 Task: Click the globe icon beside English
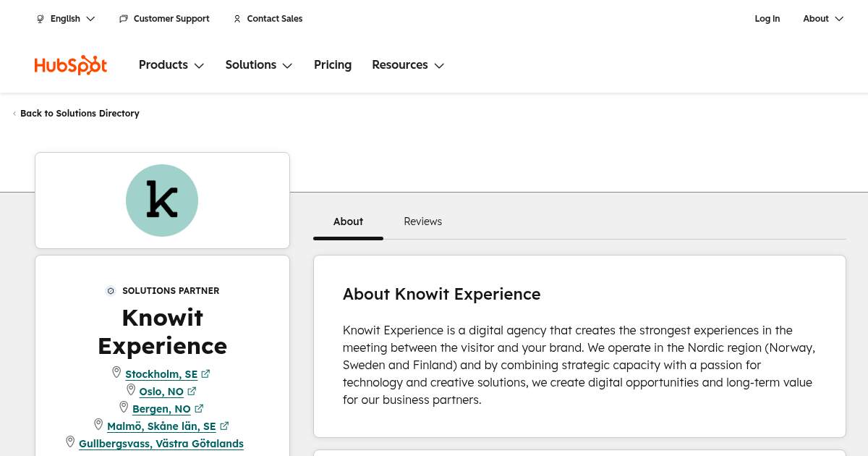tap(41, 19)
